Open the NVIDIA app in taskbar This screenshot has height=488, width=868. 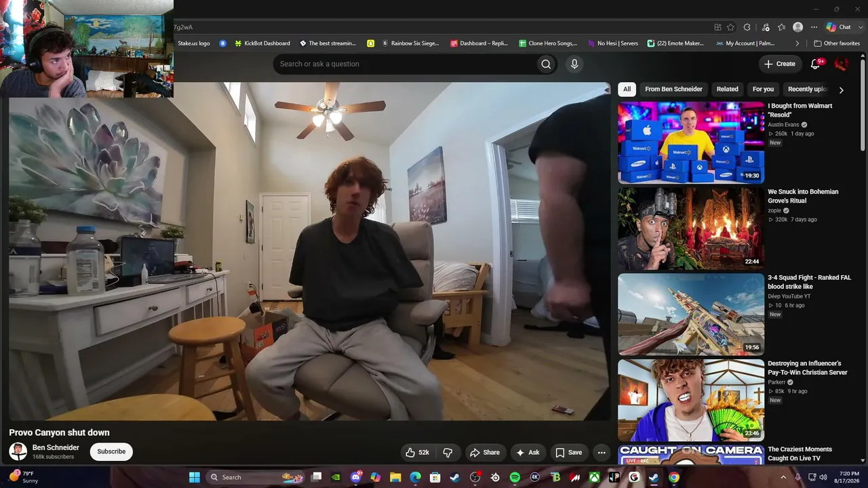coord(336,477)
